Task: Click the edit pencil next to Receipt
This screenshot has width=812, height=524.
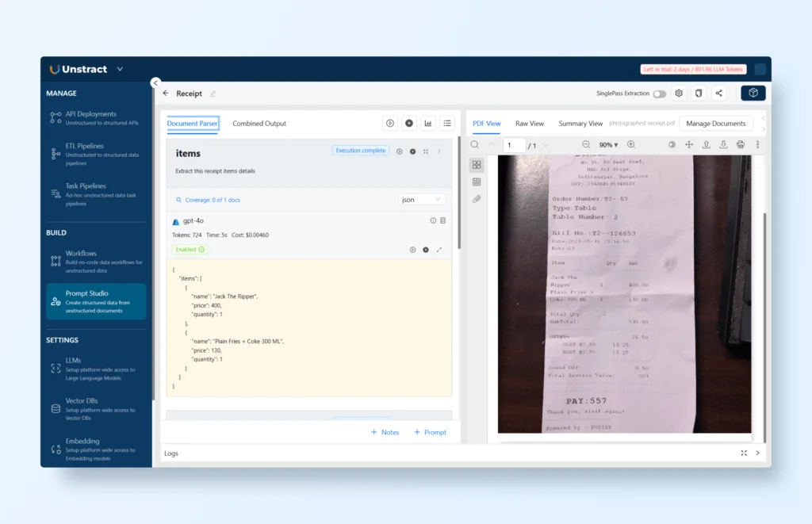Action: pos(213,94)
